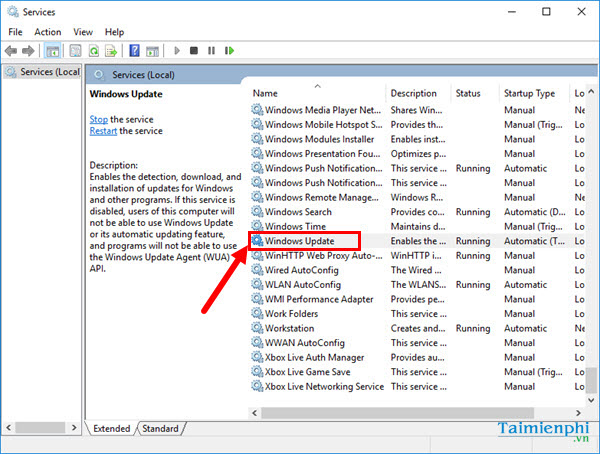This screenshot has width=600, height=454.
Task: Click gear icon next to Windows Search
Action: [257, 212]
